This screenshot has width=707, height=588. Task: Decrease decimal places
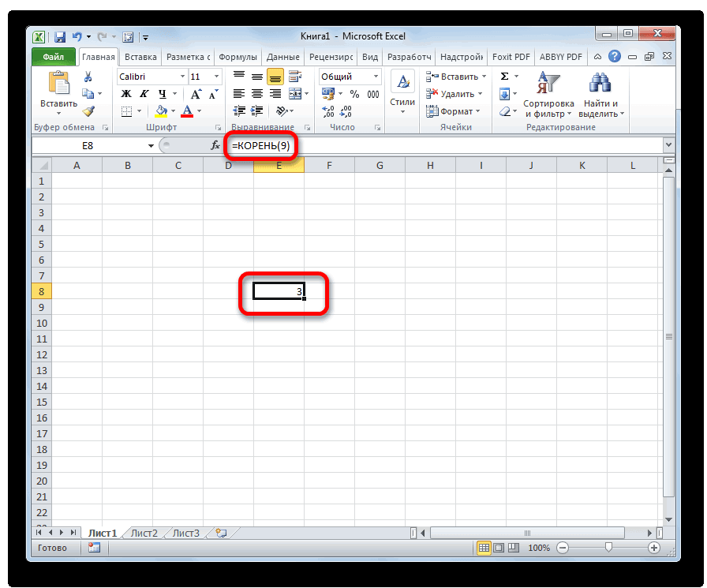(346, 111)
